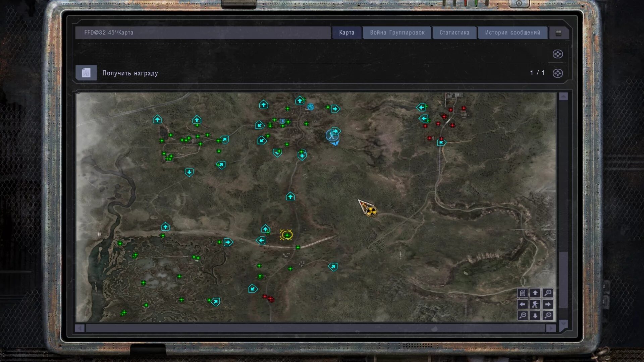Center the map on the player figure
The width and height of the screenshot is (644, 362).
535,304
